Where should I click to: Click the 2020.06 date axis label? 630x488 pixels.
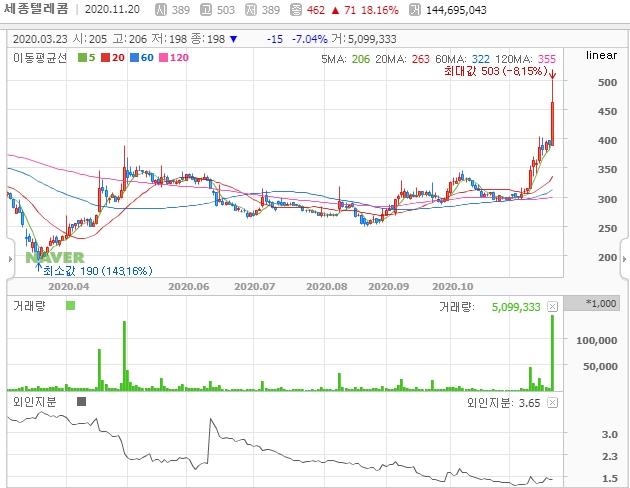(x=188, y=287)
